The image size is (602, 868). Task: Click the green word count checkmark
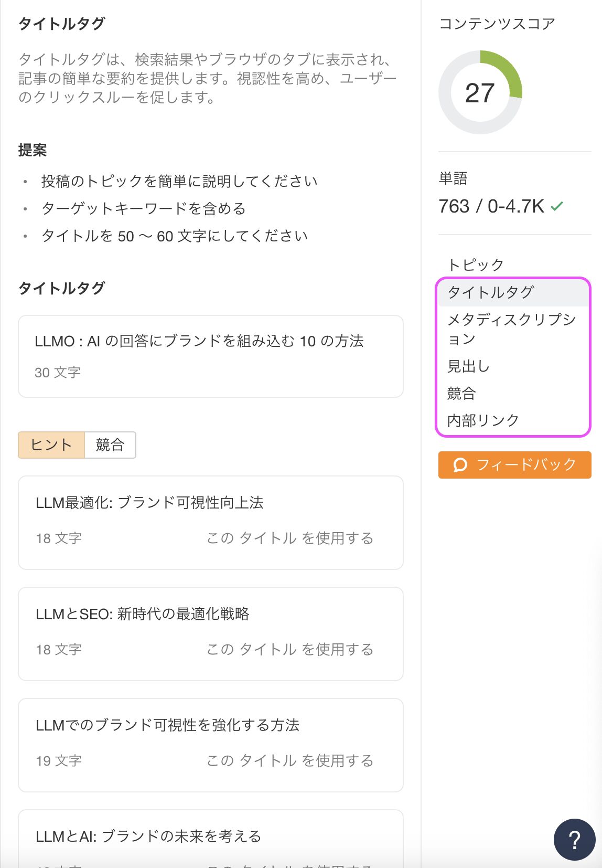[x=557, y=206]
